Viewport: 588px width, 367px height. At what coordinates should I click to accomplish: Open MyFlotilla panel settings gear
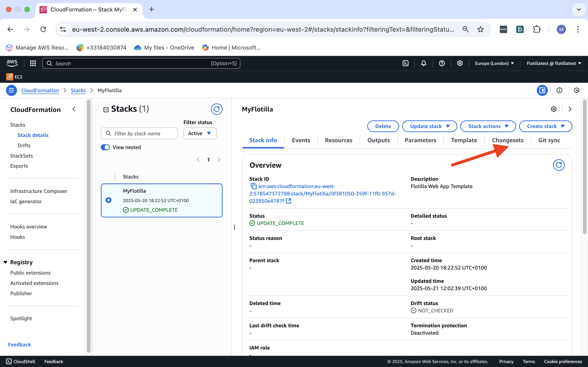[554, 109]
